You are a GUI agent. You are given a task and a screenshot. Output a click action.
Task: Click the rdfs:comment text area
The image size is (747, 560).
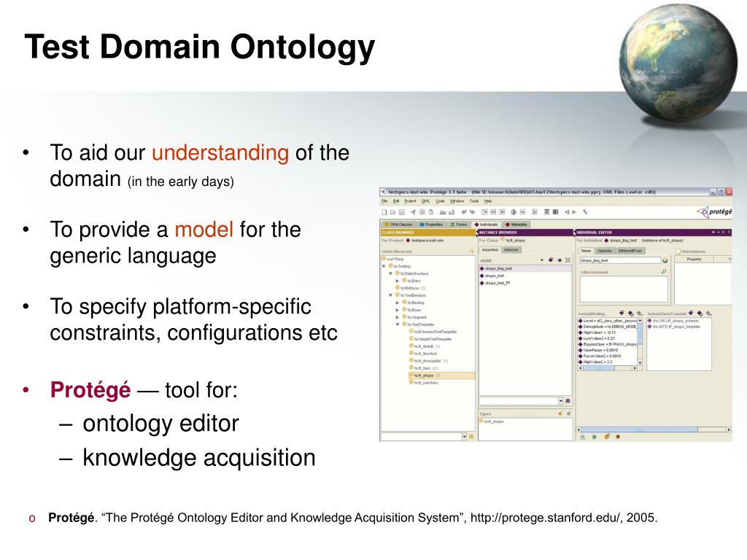[x=624, y=289]
